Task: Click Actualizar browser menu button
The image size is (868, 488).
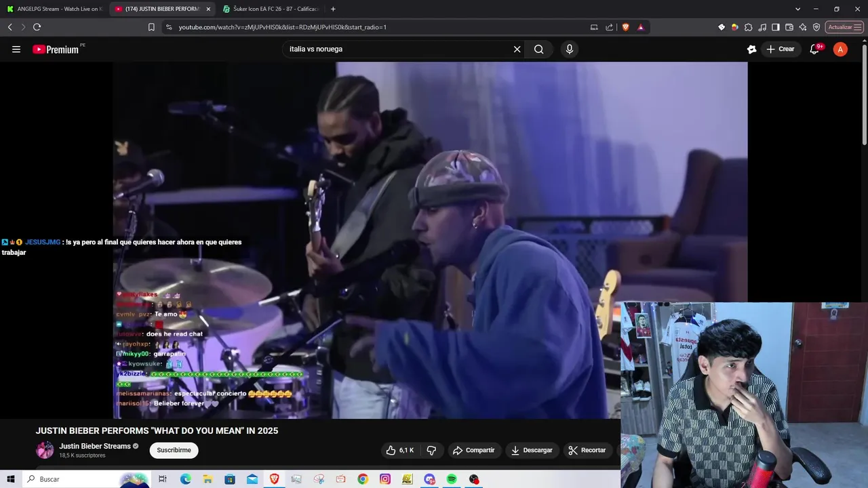Action: [844, 27]
